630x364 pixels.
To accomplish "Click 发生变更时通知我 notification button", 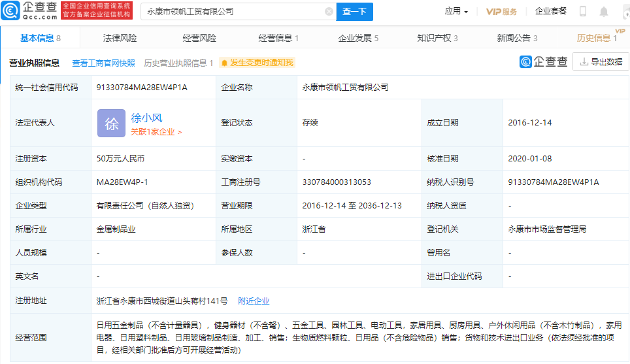I will (257, 63).
